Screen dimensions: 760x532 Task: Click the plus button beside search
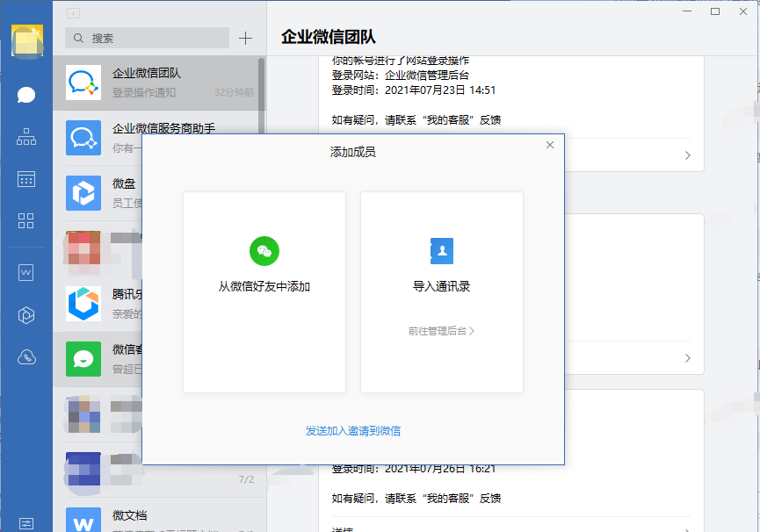click(246, 39)
